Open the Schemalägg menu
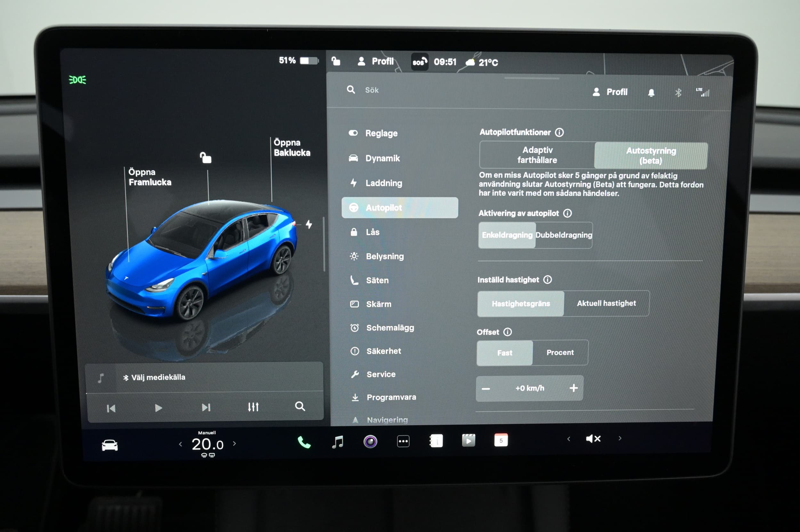 coord(382,328)
